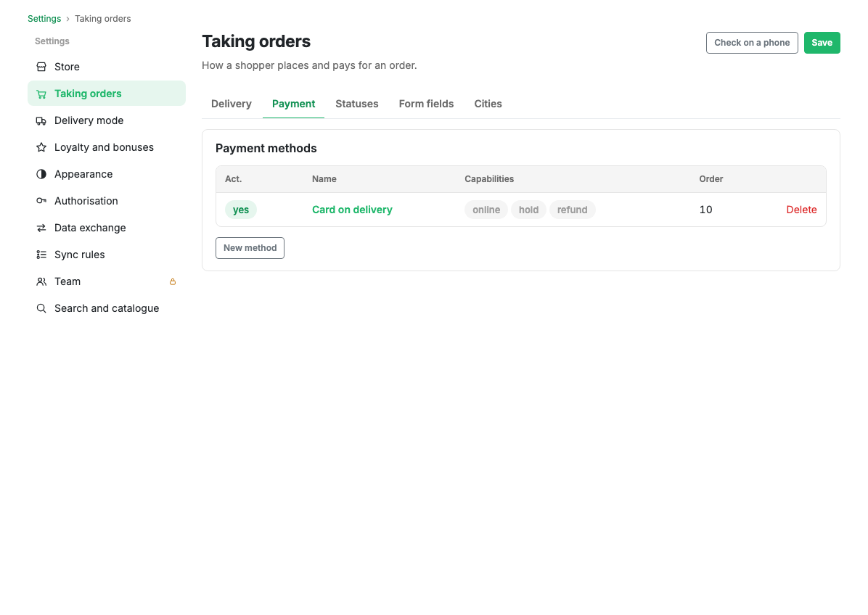Open Appearance settings
Image resolution: width=868 pixels, height=615 pixels.
[x=106, y=174]
